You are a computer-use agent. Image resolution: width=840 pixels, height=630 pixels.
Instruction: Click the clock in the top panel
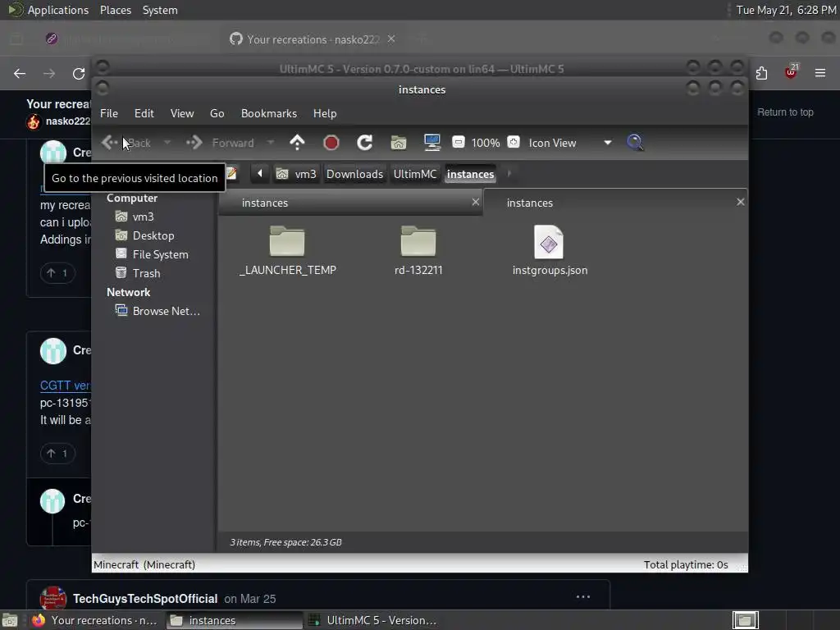click(786, 10)
